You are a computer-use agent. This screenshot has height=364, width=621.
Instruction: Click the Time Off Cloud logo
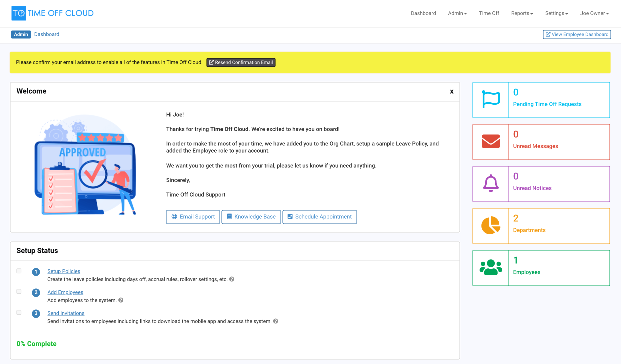52,13
